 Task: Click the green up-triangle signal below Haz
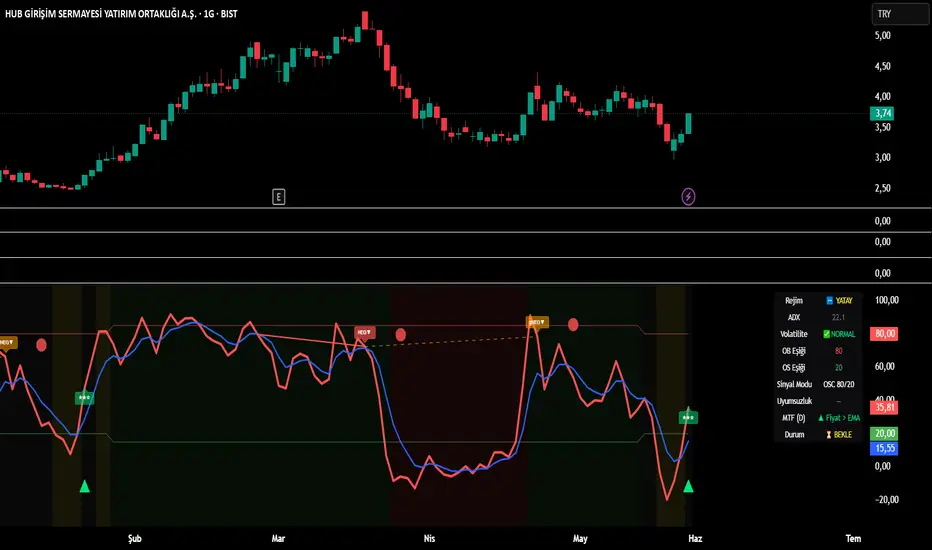tap(688, 486)
